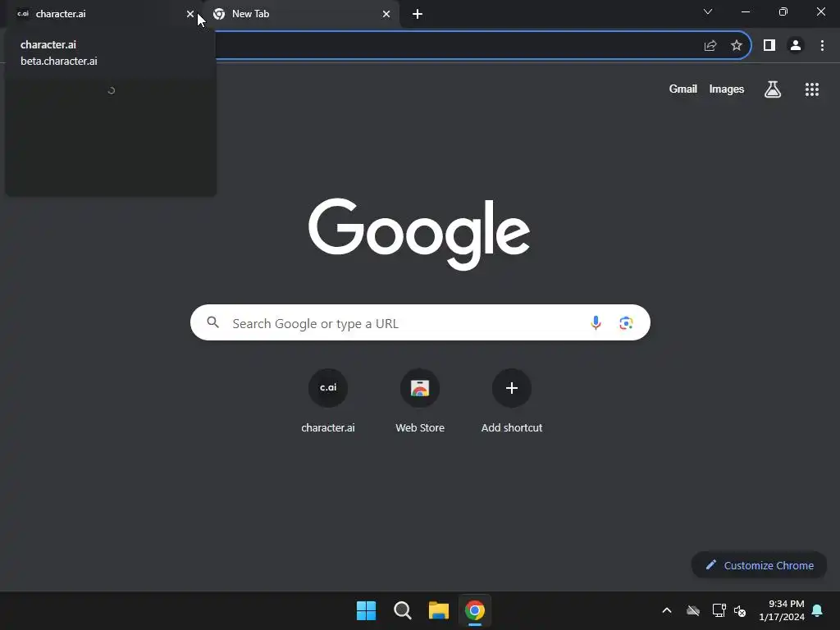Click character.ai title in tab hover card
The height and width of the screenshot is (630, 840).
point(48,44)
